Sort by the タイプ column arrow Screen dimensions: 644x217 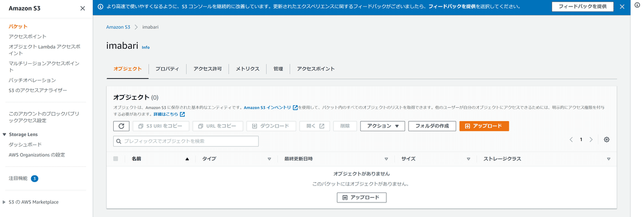(269, 159)
